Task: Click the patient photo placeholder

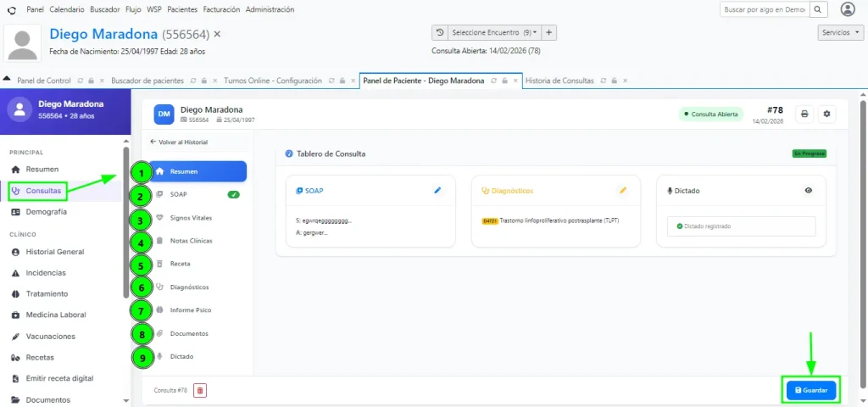Action: 22,43
